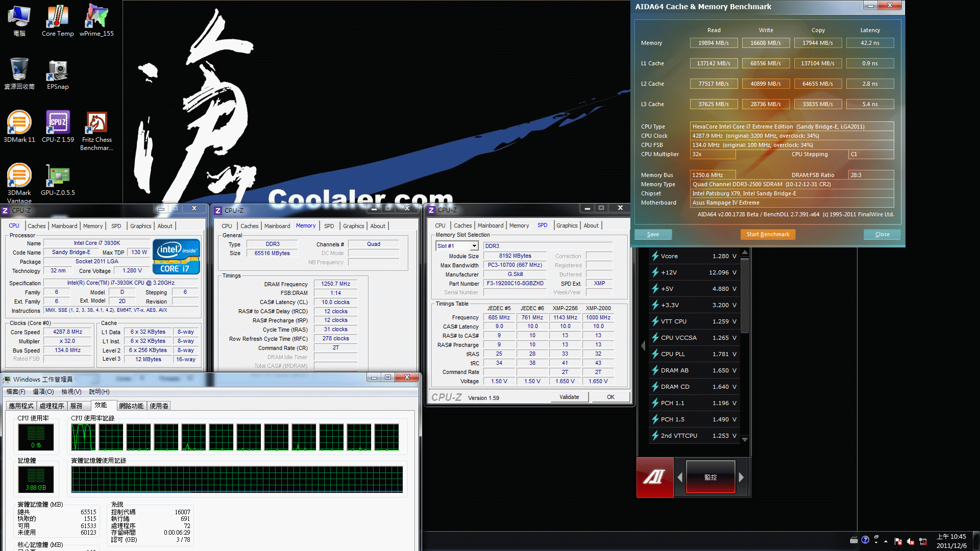Click the XMP value in SPD Ext. field
980x551 pixels.
pyautogui.click(x=600, y=283)
